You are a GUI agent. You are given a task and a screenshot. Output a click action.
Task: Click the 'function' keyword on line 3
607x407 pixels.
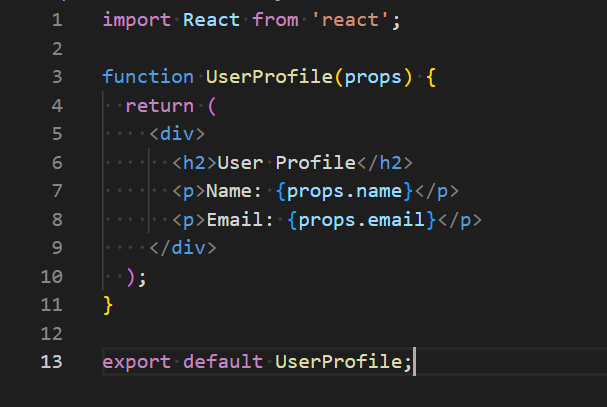pos(148,77)
